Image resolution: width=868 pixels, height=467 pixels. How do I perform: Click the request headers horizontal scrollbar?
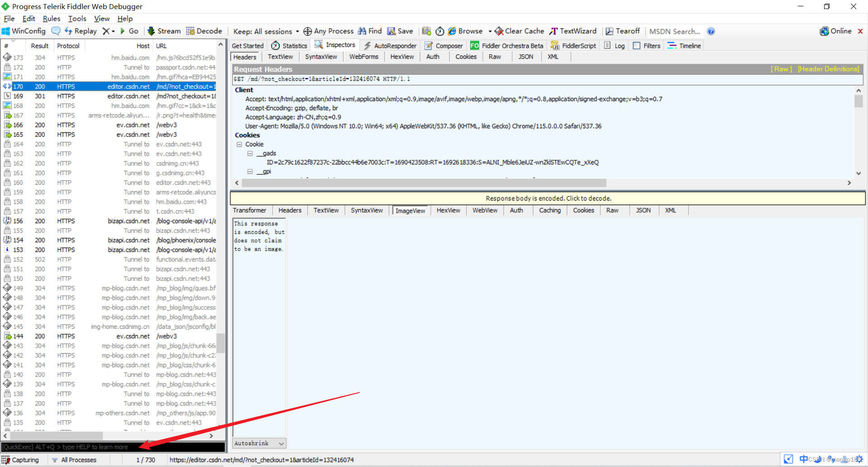pos(424,183)
